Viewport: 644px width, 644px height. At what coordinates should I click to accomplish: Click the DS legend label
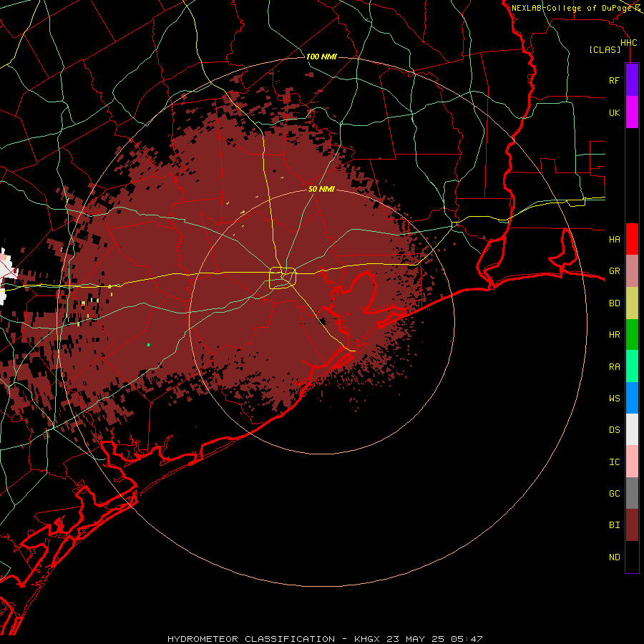614,430
